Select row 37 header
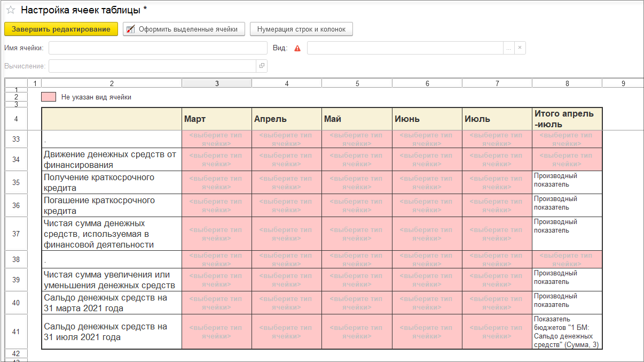644x362 pixels. [16, 234]
